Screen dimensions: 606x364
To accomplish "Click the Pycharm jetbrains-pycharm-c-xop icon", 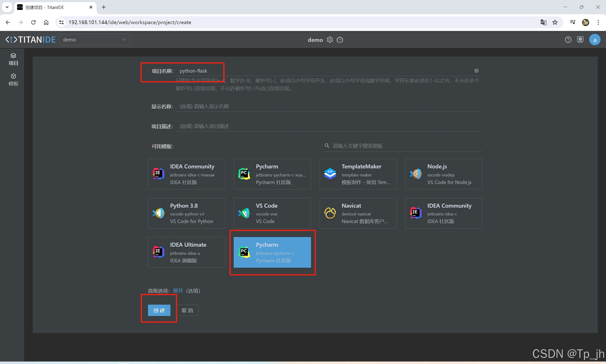I will click(x=244, y=174).
